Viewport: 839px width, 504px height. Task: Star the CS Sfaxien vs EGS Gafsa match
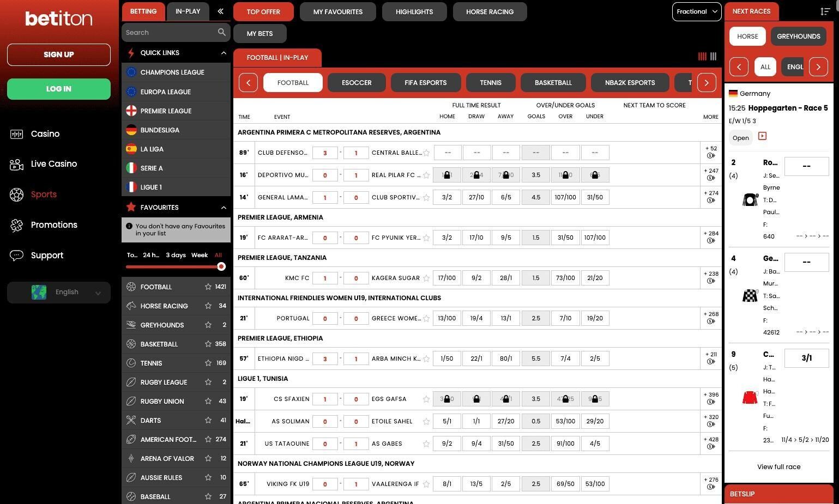426,399
